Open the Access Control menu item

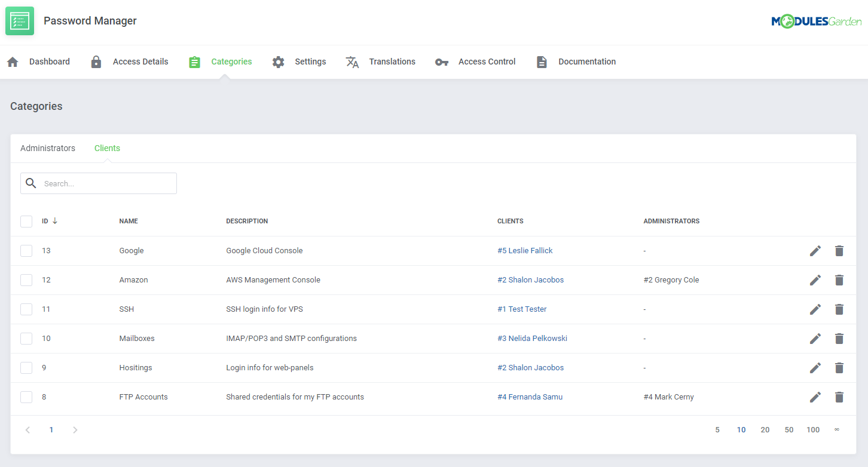tap(487, 62)
